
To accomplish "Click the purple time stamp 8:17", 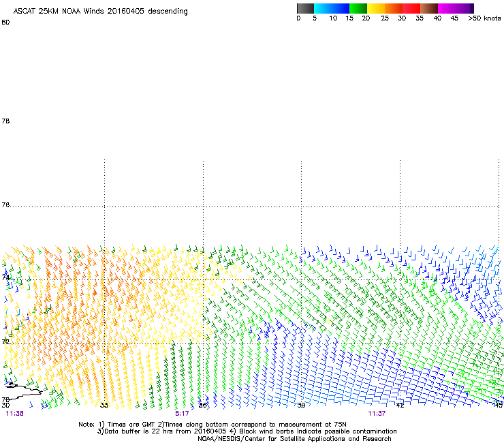I will 182,414.
